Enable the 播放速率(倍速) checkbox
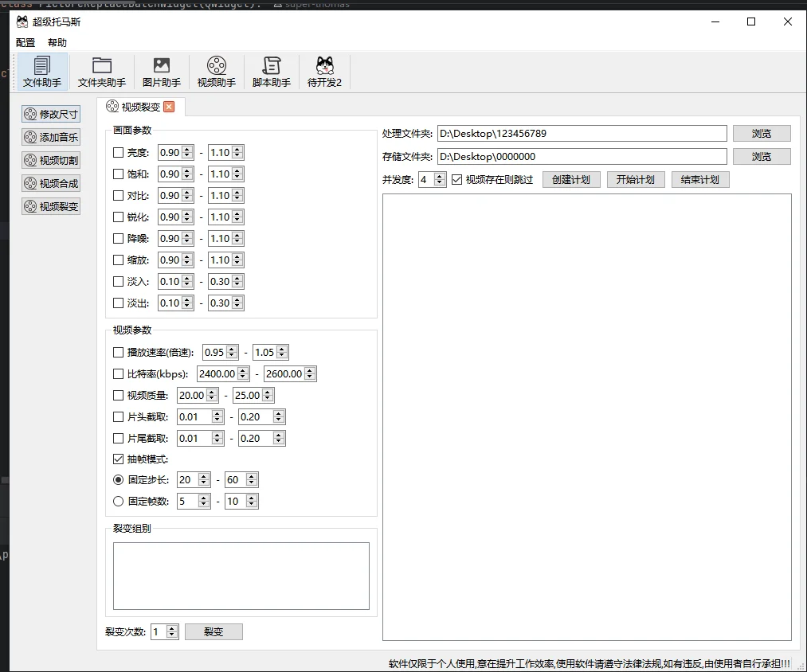Image resolution: width=807 pixels, height=672 pixels. (119, 353)
